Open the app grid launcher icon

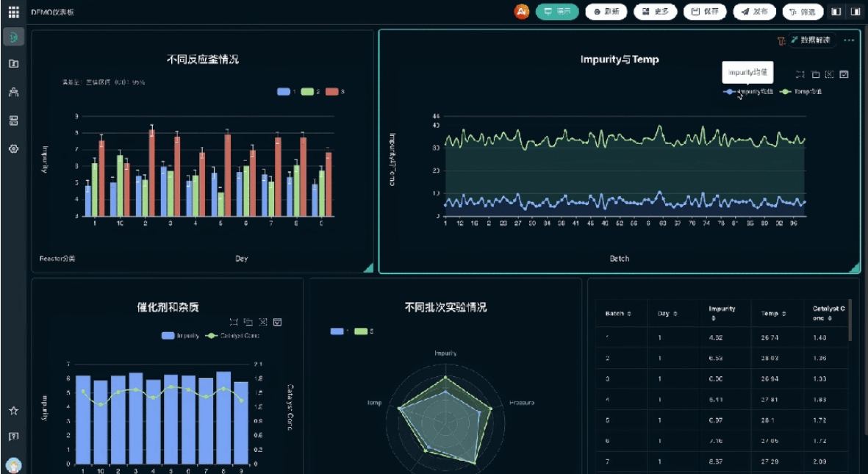[x=14, y=12]
